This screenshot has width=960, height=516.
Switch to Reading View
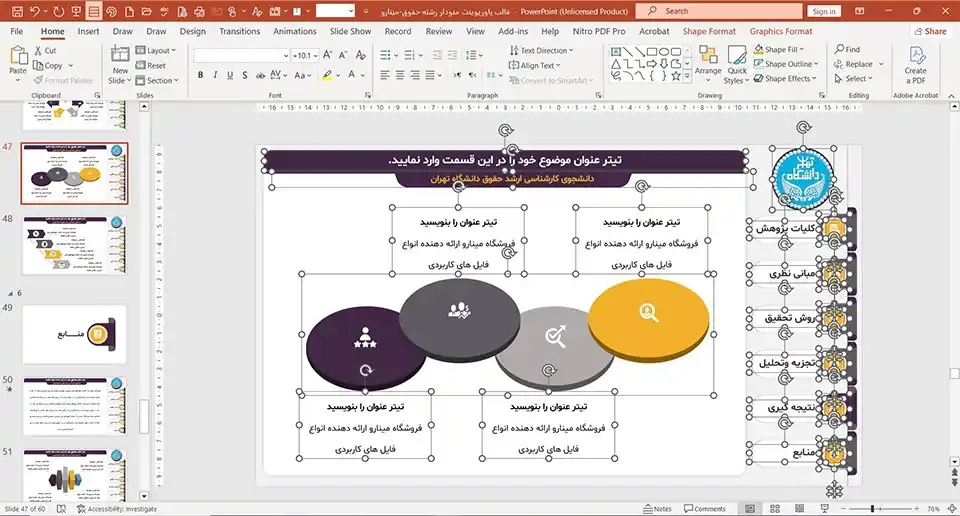pos(799,509)
